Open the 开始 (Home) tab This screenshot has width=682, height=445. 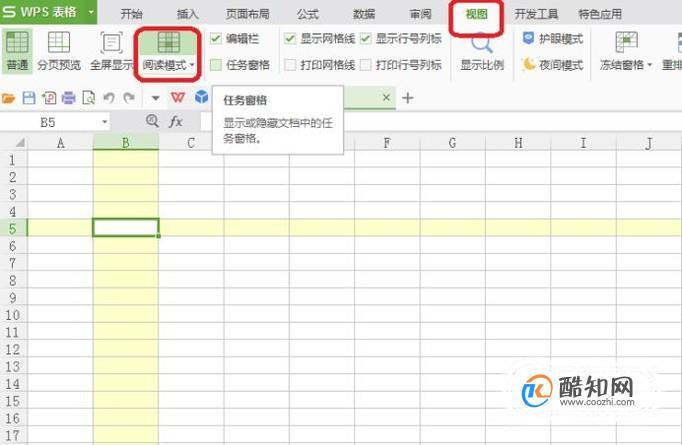click(131, 14)
